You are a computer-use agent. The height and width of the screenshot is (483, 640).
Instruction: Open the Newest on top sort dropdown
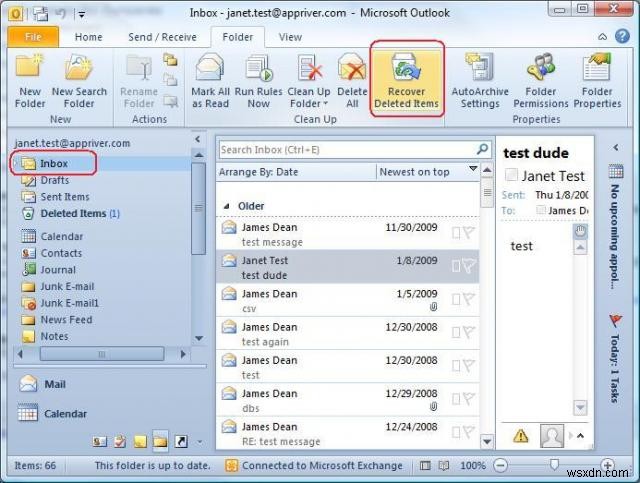473,169
